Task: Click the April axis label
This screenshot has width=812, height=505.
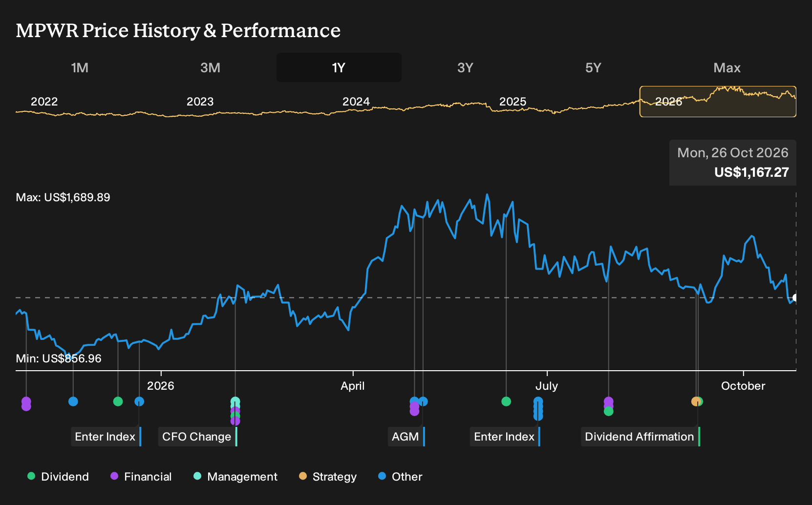Action: [352, 386]
